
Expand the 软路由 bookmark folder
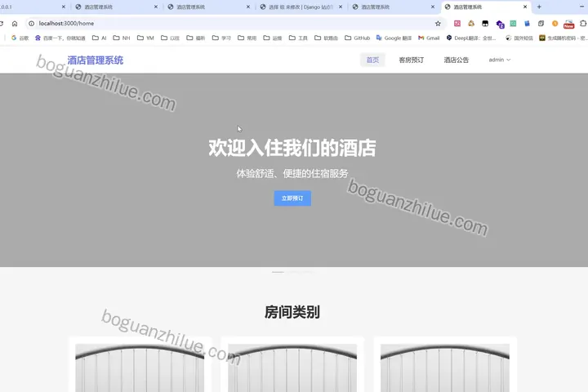(x=326, y=38)
